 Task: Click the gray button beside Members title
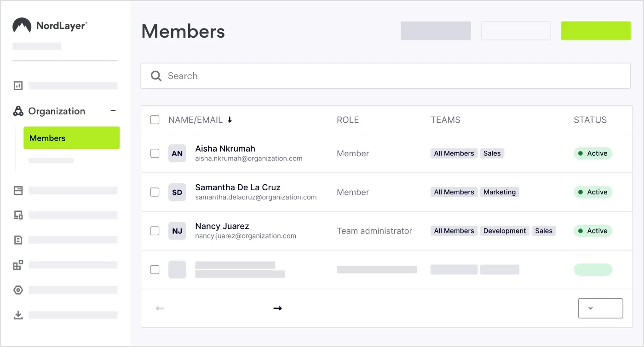tap(436, 30)
